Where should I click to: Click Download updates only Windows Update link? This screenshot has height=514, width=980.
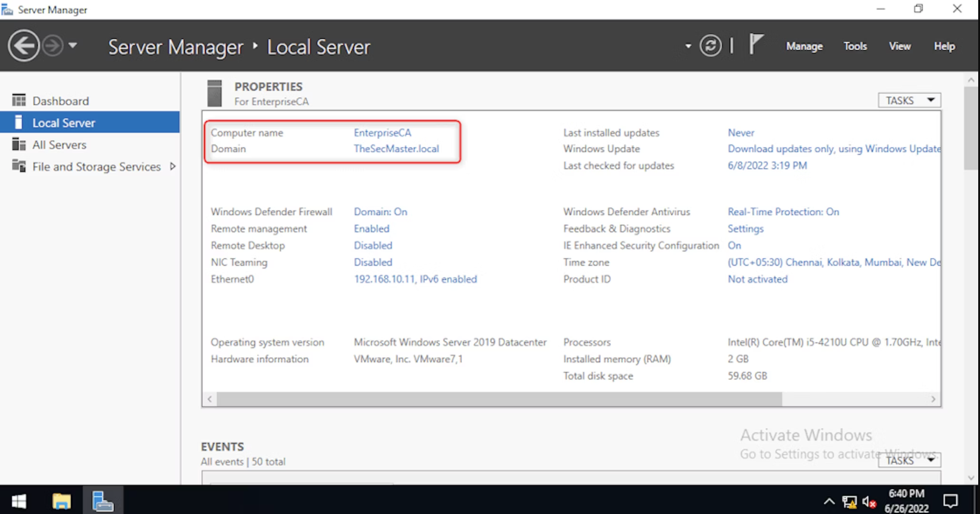pos(834,148)
